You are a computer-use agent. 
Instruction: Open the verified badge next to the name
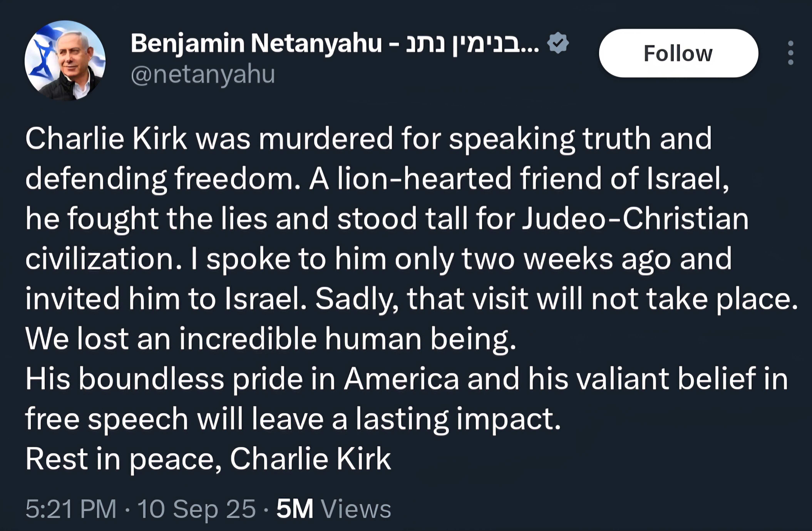[558, 43]
